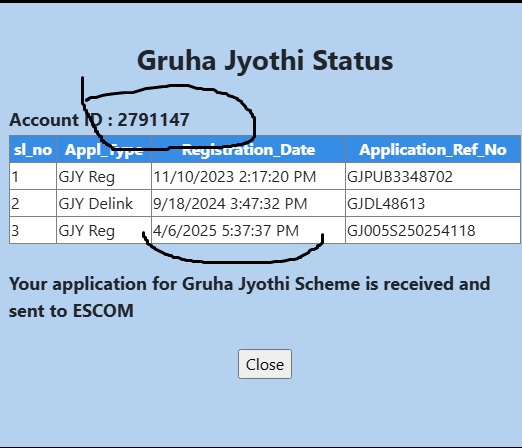522x448 pixels.
Task: Click GJY Reg in first row
Action: tap(87, 177)
